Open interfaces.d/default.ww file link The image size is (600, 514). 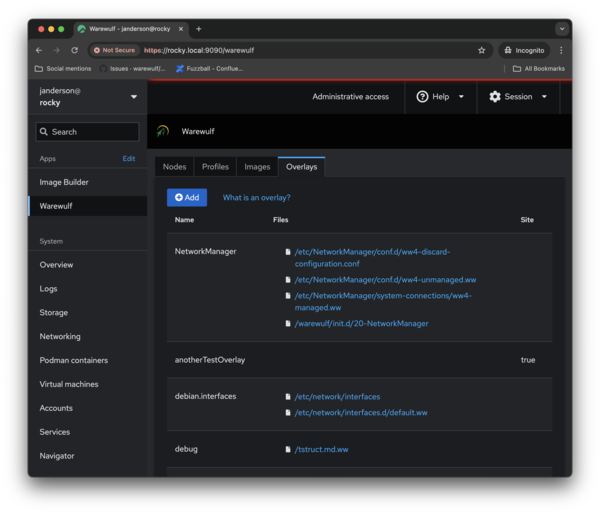pyautogui.click(x=361, y=413)
